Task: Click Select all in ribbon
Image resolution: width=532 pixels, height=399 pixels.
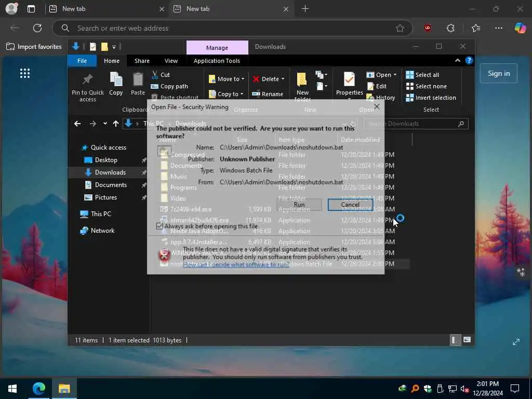Action: point(422,75)
